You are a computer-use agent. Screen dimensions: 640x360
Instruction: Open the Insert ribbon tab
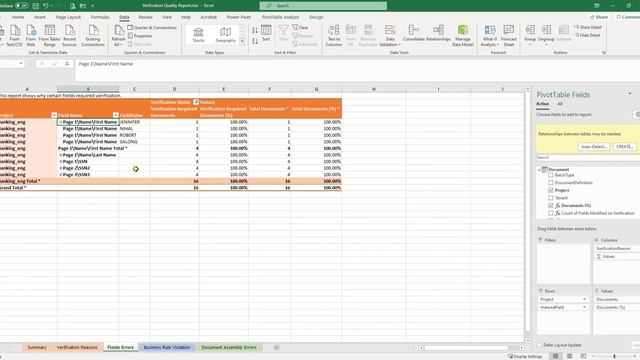click(x=40, y=17)
